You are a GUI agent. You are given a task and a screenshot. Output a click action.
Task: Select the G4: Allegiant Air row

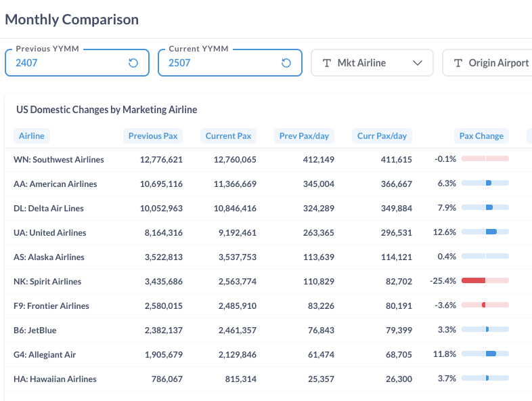(x=269, y=355)
